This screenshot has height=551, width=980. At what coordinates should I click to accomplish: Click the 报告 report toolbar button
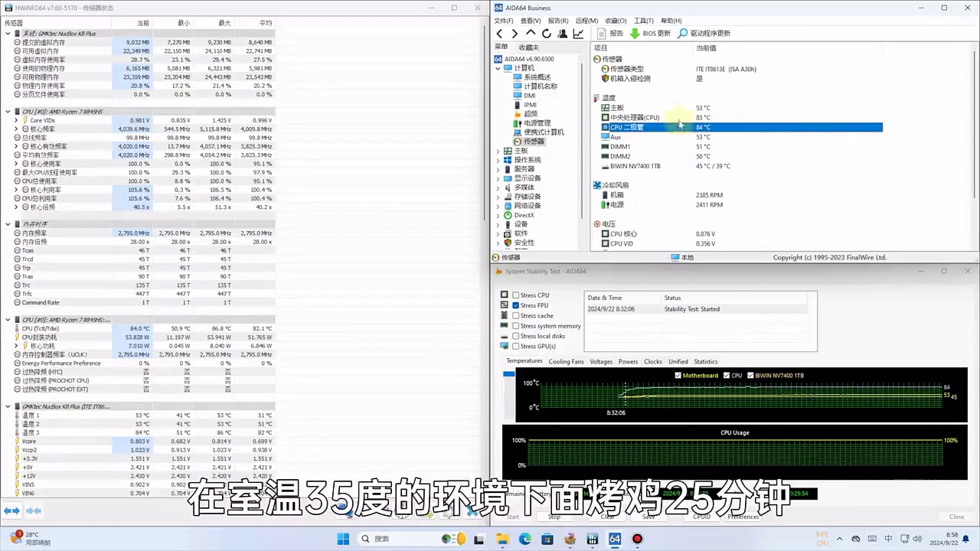point(609,34)
